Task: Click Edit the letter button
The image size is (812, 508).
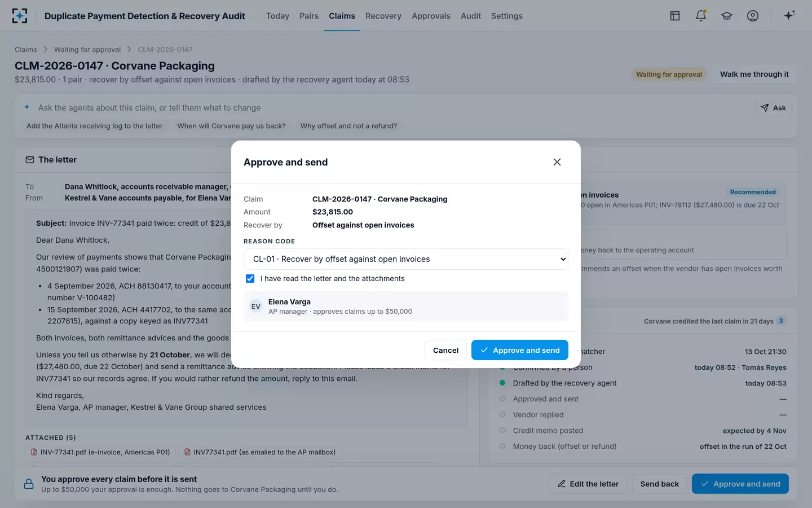Action: (x=588, y=484)
